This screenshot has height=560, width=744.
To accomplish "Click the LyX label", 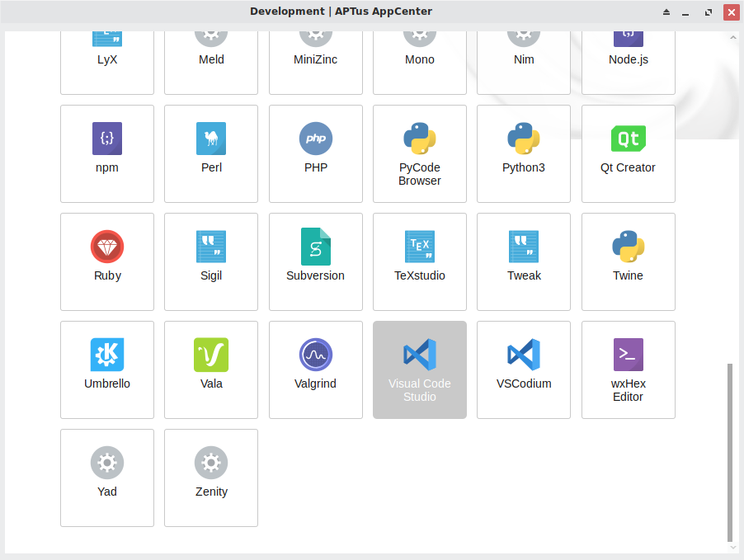I will tap(107, 60).
